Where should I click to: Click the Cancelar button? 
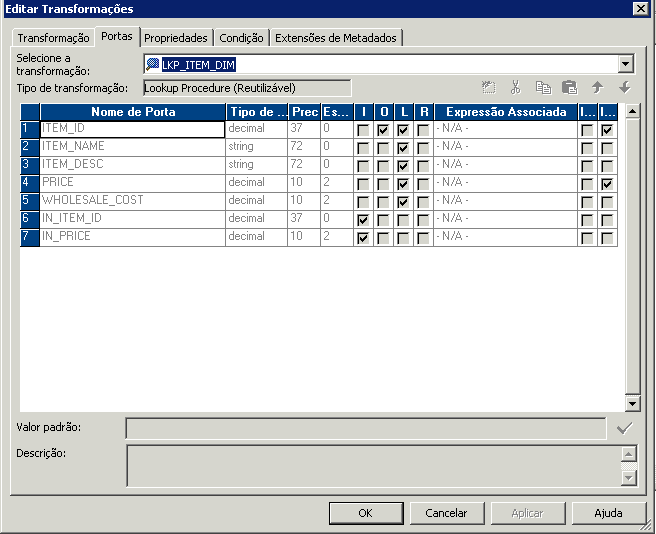[446, 513]
